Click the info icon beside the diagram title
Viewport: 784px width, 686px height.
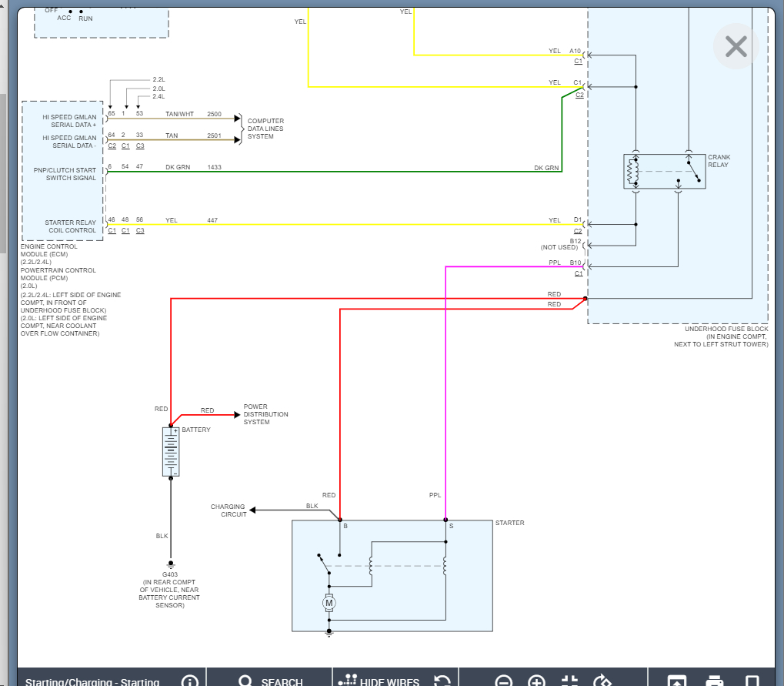point(190,681)
